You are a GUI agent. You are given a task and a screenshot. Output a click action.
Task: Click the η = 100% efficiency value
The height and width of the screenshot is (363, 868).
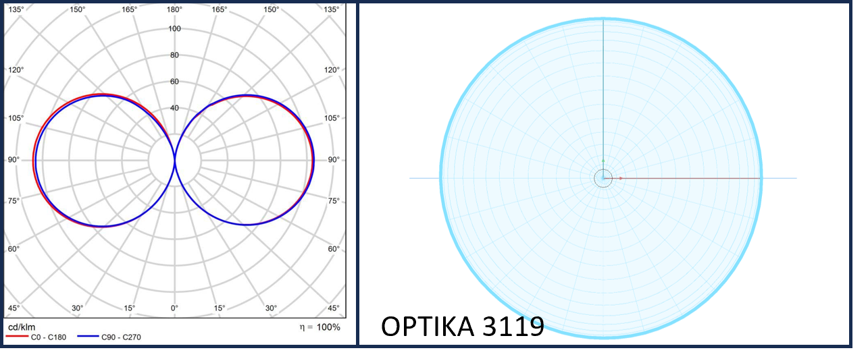tap(320, 327)
